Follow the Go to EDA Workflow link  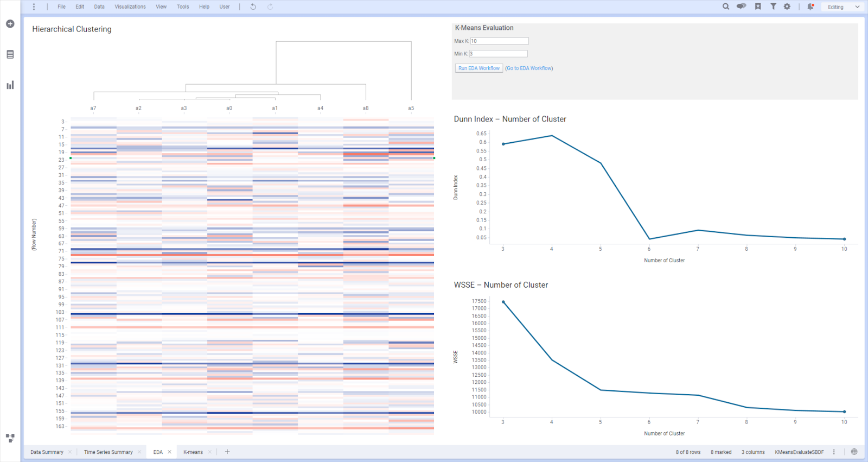[529, 68]
